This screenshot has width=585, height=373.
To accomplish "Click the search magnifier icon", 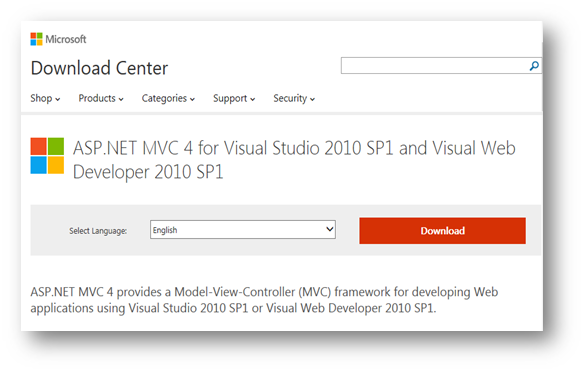I will click(534, 66).
